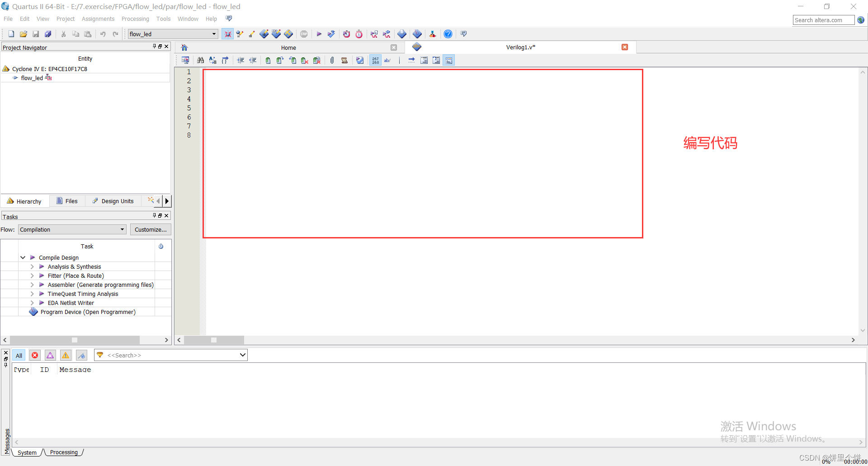Click the Analyze Current File icon

(x=360, y=60)
